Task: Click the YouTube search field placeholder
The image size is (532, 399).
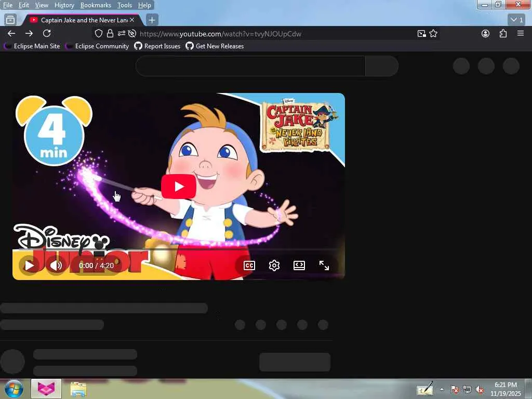Action: pos(250,66)
